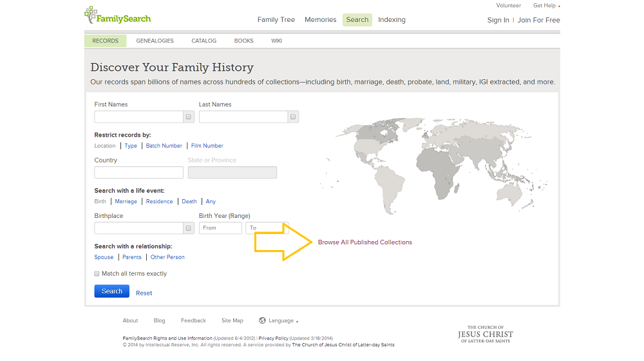Open the Privacy Policy link
This screenshot has height=361, width=644.
[x=274, y=338]
